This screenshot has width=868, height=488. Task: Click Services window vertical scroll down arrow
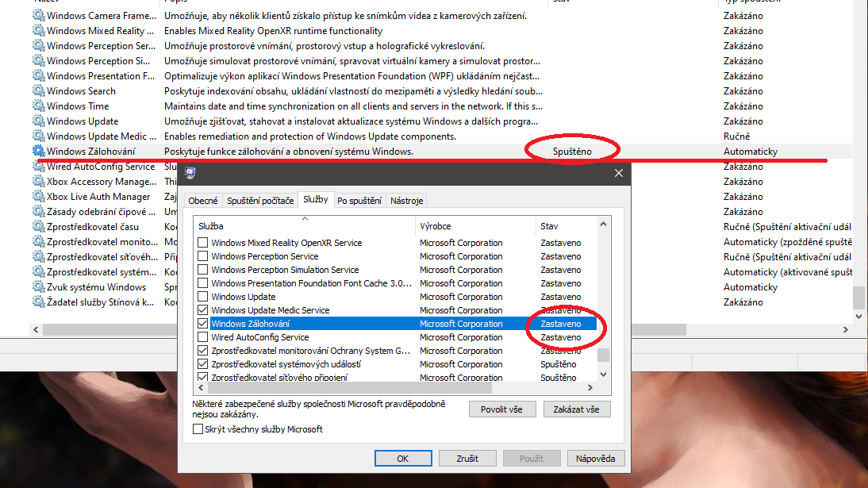[x=858, y=317]
